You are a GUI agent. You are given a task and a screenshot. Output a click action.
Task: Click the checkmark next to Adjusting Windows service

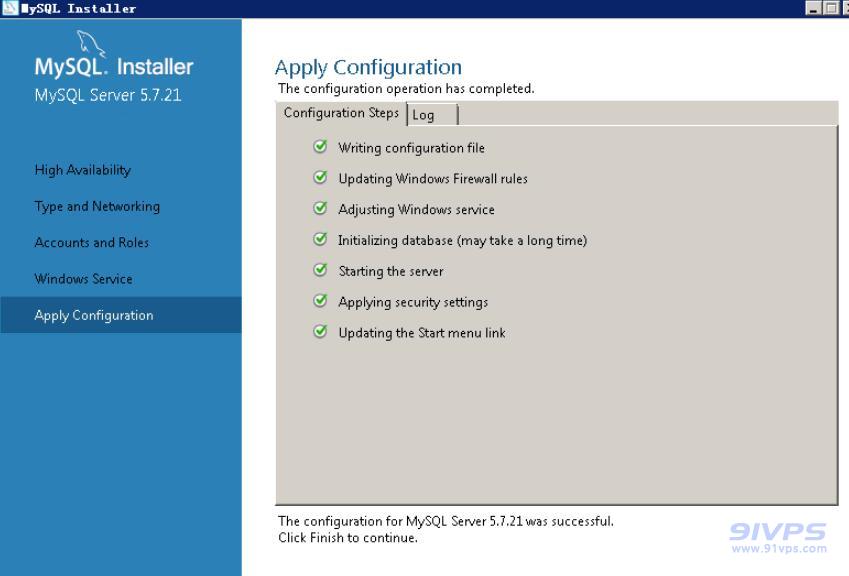point(321,208)
